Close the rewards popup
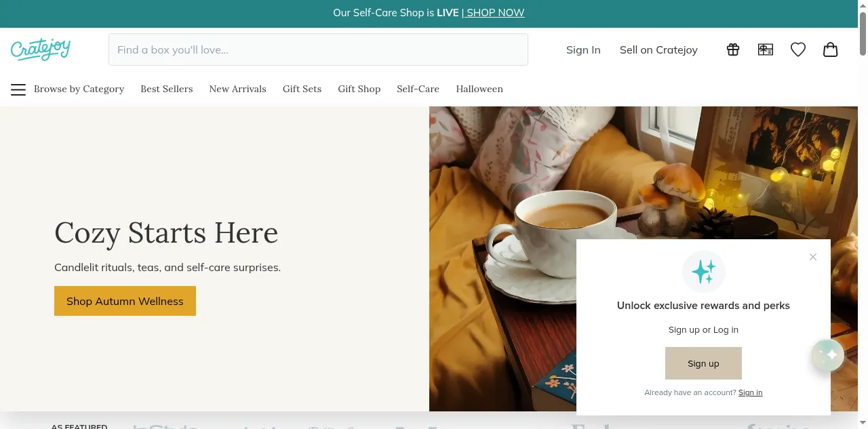Viewport: 868px width, 429px height. 813,257
